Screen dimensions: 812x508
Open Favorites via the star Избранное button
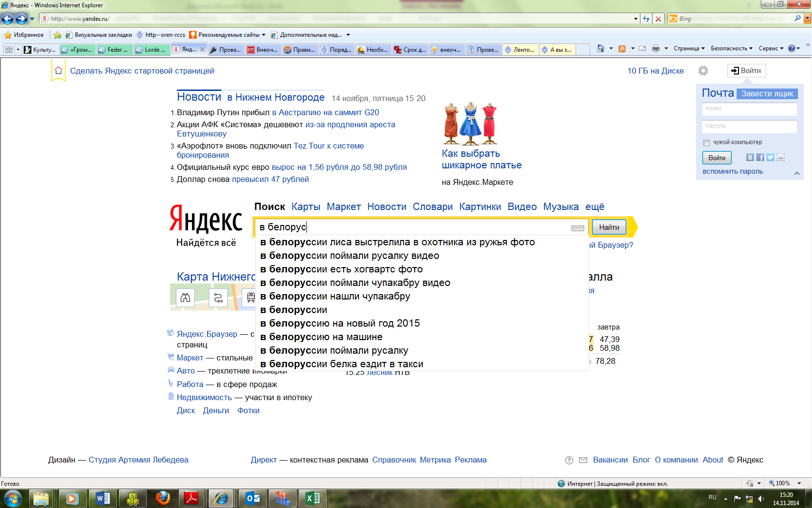pyautogui.click(x=24, y=35)
